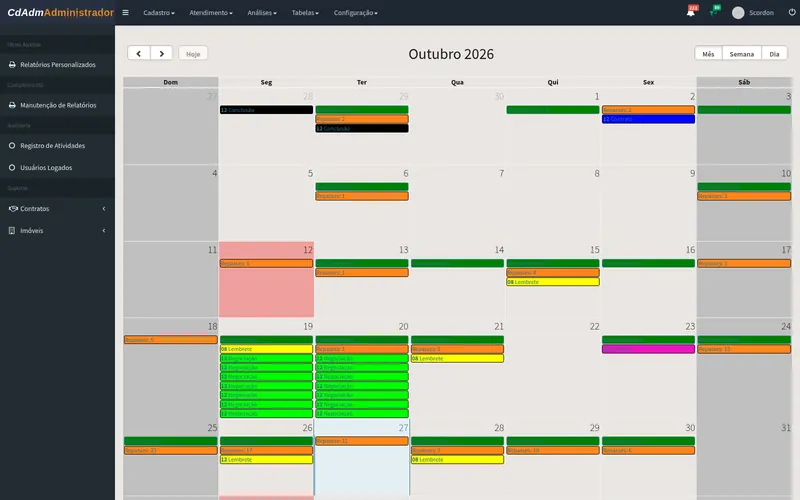Open blue Contrato event on October 2
The width and height of the screenshot is (800, 500).
coord(648,119)
